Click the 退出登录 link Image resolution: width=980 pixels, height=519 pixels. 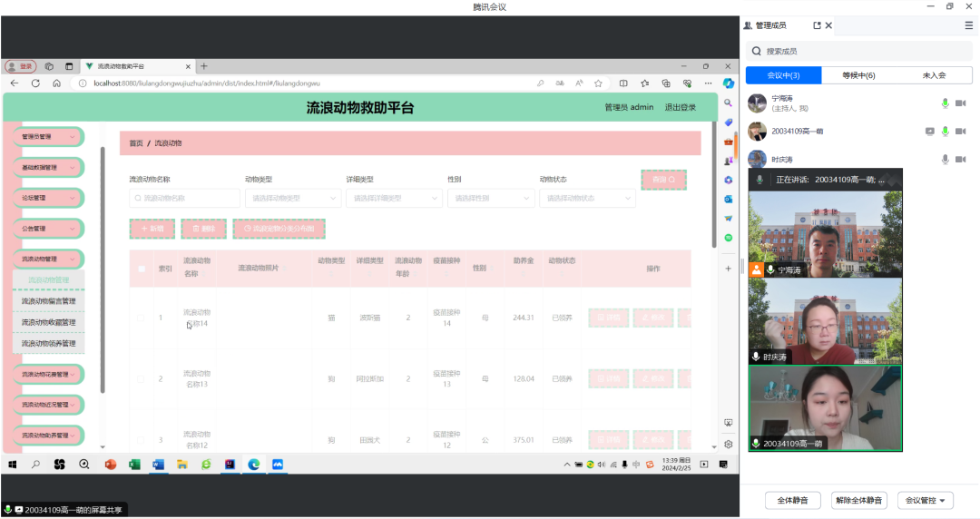click(x=680, y=107)
